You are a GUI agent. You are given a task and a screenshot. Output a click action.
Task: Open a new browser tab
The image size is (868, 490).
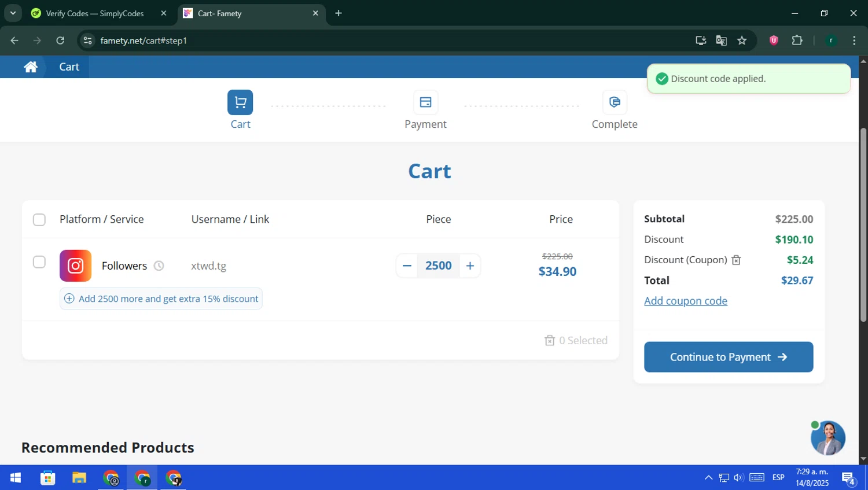pos(339,13)
